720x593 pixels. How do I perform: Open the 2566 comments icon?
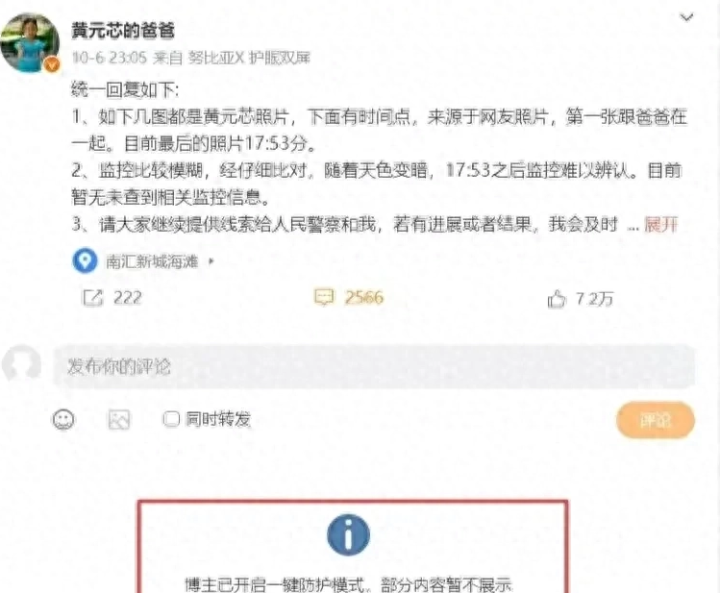(324, 297)
